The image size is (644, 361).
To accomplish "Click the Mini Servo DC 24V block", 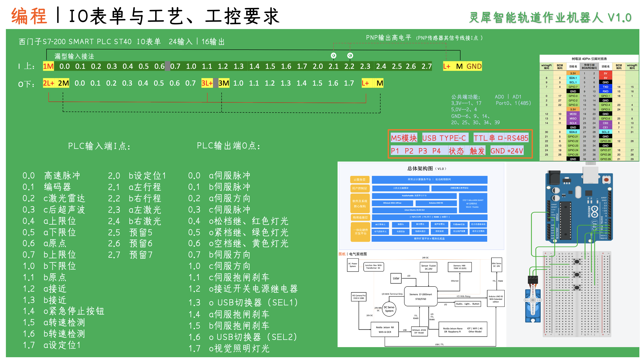I will (496, 265).
